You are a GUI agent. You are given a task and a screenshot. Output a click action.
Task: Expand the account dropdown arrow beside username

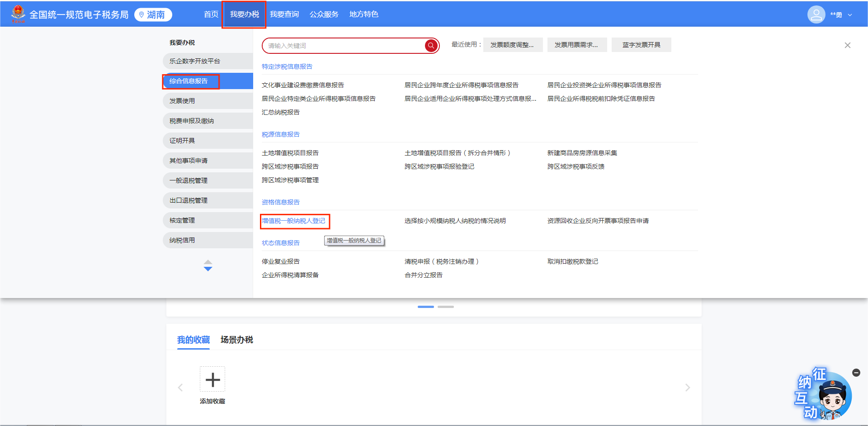850,15
